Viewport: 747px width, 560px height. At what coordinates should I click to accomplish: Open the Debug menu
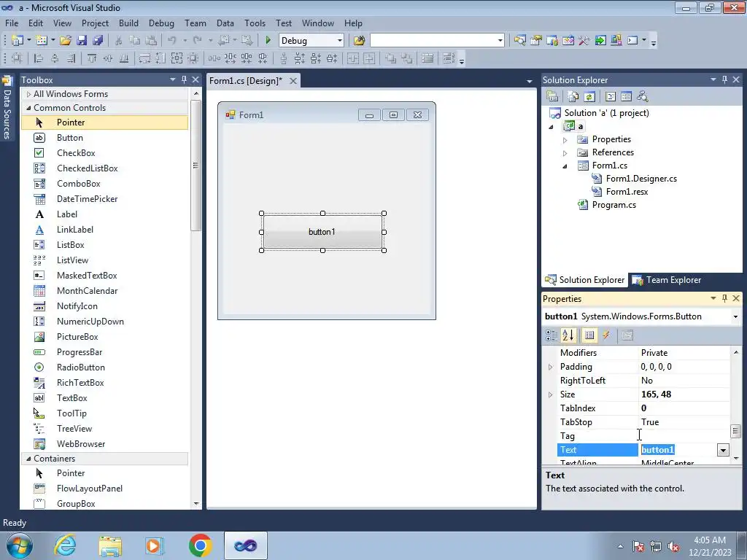point(161,23)
